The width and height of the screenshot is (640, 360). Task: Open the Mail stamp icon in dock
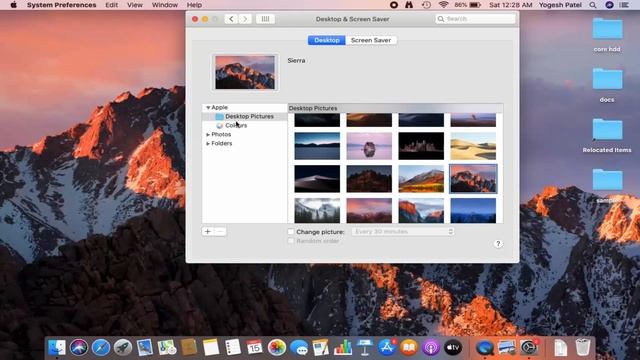click(x=145, y=347)
